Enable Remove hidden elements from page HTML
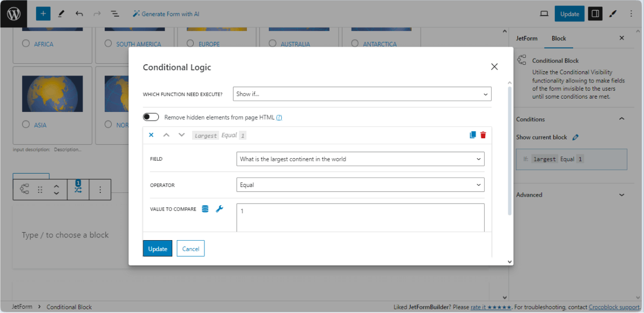644x313 pixels. [151, 116]
